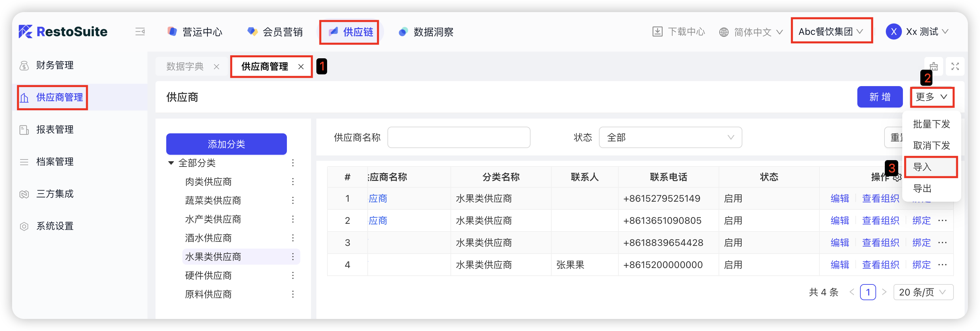Click the 新增 button
This screenshot has width=980, height=331.
[x=879, y=97]
